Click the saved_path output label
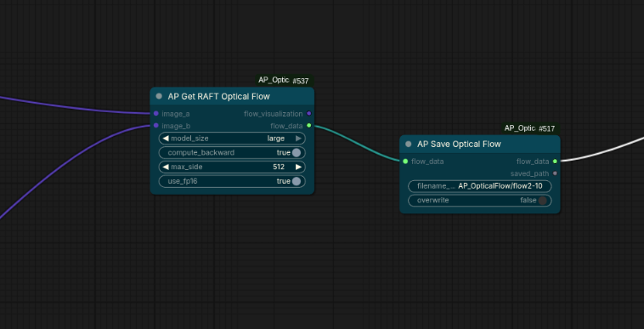The width and height of the screenshot is (644, 329). click(529, 173)
